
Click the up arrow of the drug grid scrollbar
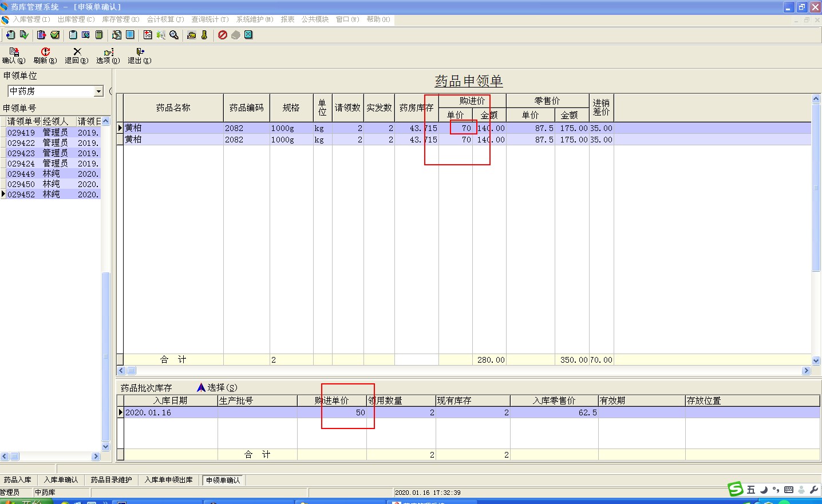tap(816, 99)
